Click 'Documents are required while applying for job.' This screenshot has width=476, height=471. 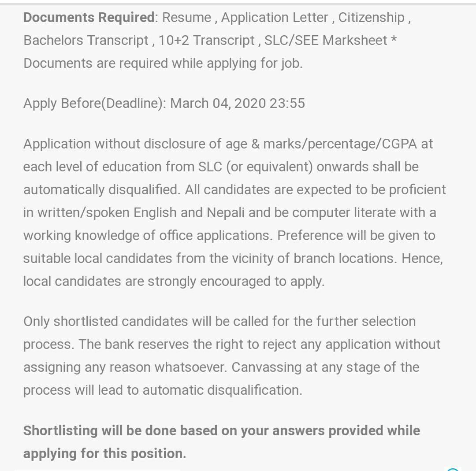[163, 64]
